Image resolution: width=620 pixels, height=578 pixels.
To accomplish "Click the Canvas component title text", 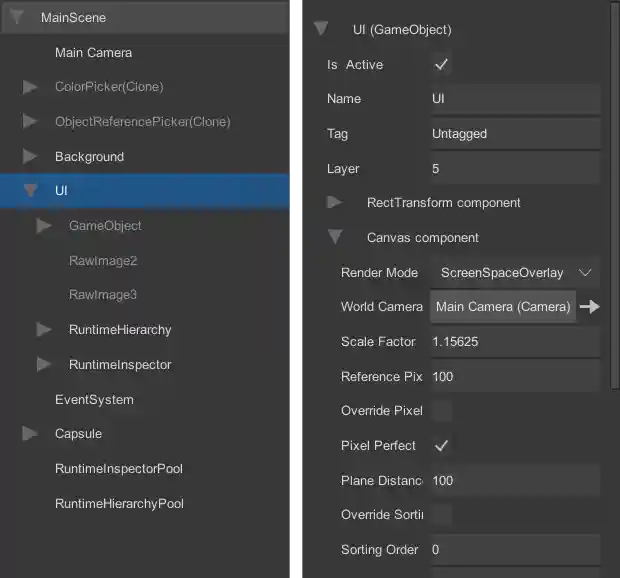I will click(423, 238).
